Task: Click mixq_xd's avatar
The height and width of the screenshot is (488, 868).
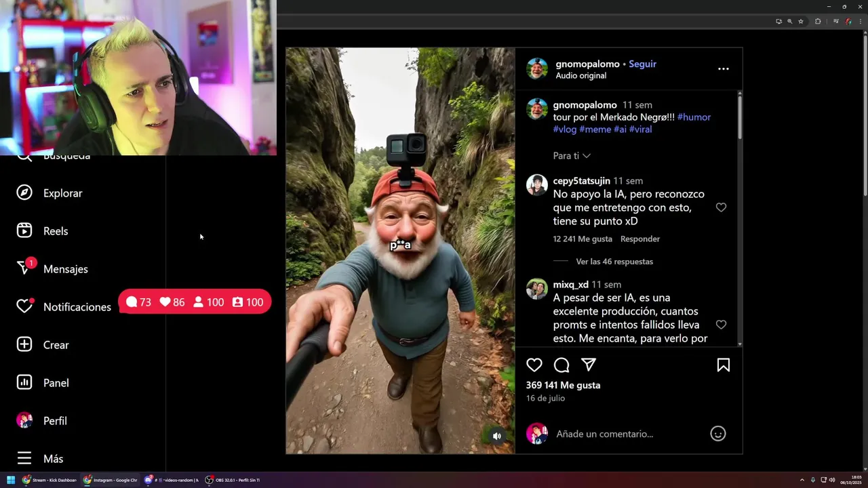Action: coord(537,289)
